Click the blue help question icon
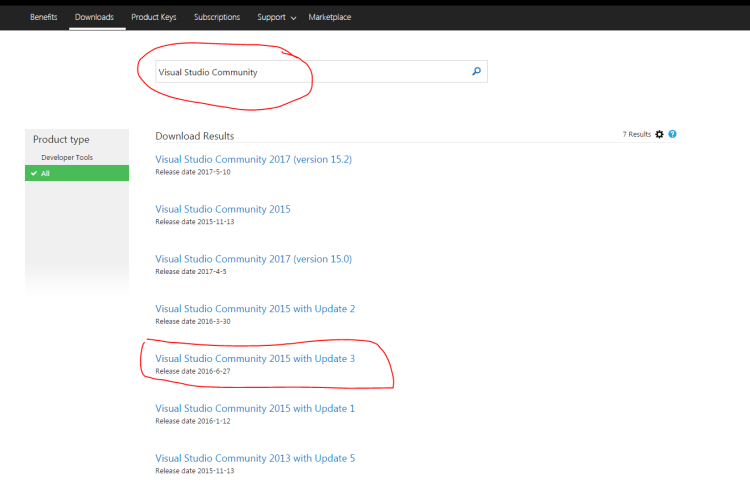This screenshot has width=750, height=486. point(673,134)
